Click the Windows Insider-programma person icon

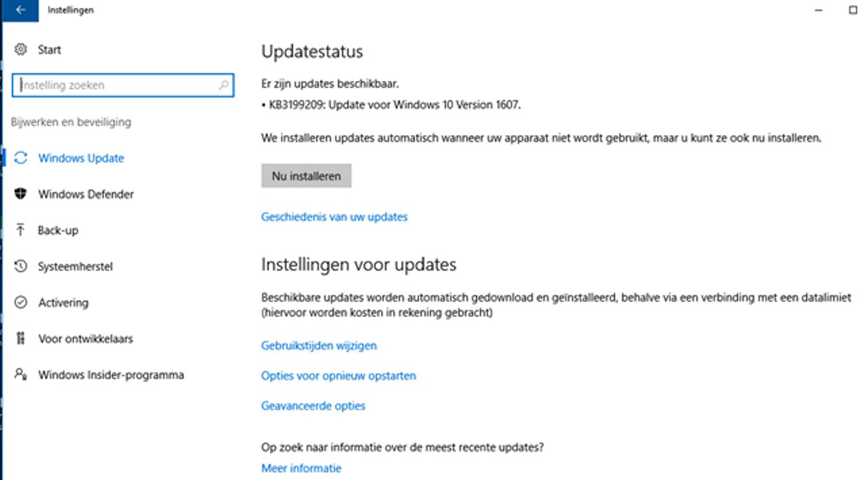(x=21, y=374)
